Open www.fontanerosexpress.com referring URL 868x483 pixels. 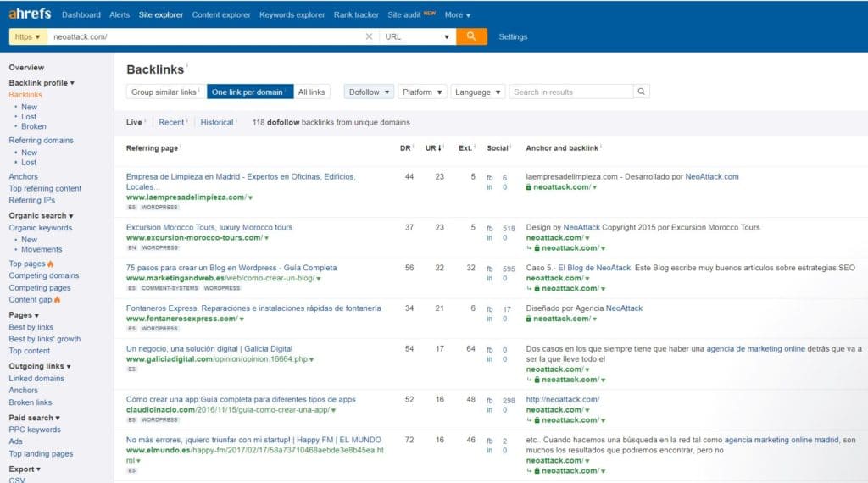click(x=181, y=319)
